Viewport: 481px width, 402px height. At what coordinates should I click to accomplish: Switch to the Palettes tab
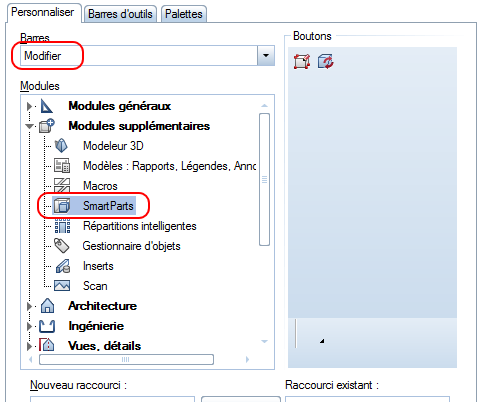[x=184, y=14]
